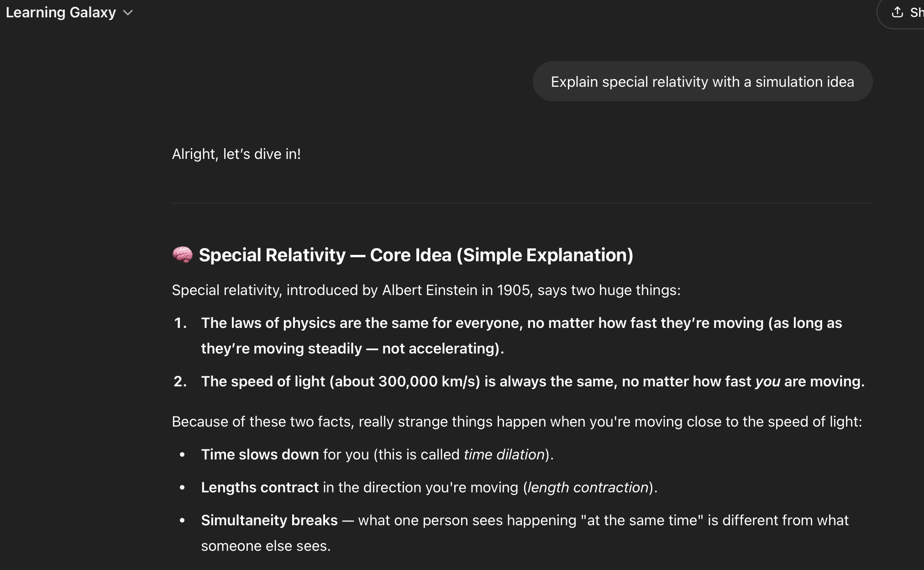Click the italic word "you" in item two
The image size is (924, 570).
(x=767, y=381)
